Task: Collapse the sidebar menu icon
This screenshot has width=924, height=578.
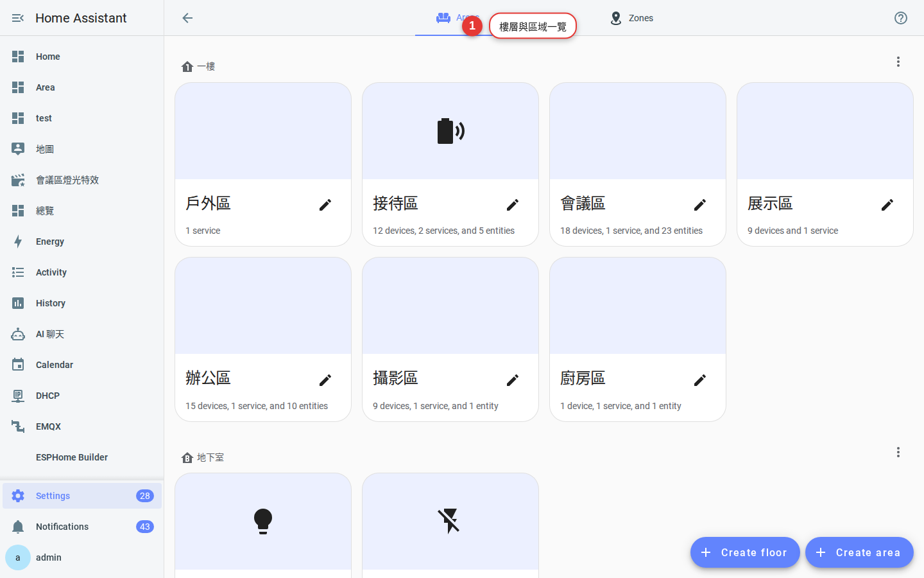Action: point(18,18)
